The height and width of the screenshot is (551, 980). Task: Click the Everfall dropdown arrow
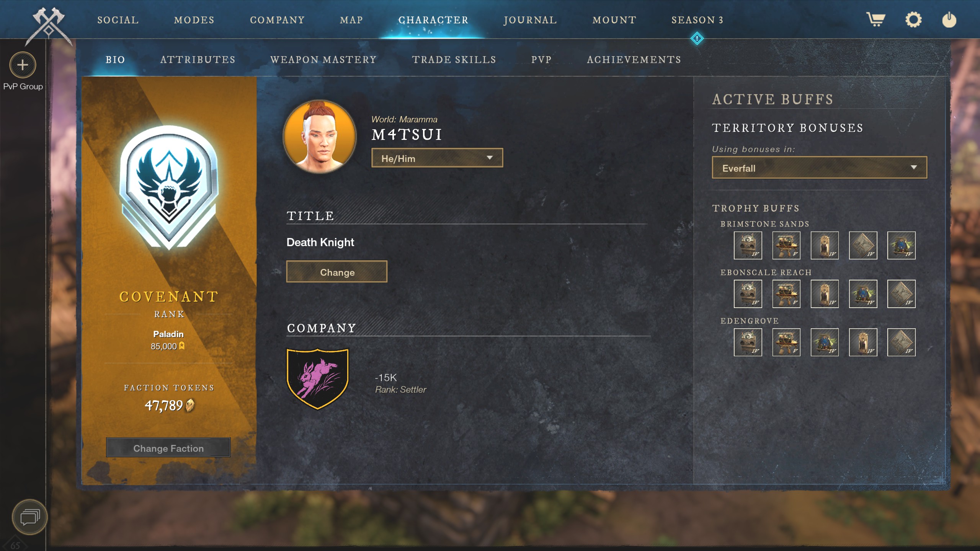pyautogui.click(x=914, y=167)
